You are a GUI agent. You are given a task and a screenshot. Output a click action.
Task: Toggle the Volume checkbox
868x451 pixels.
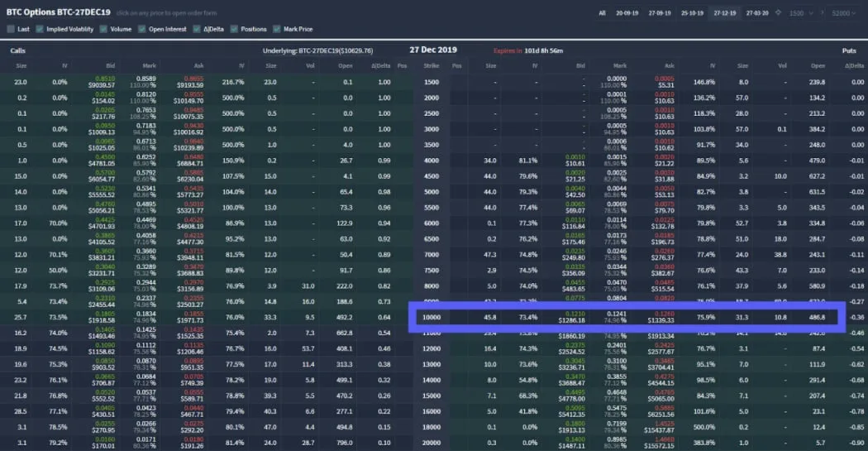pyautogui.click(x=103, y=29)
